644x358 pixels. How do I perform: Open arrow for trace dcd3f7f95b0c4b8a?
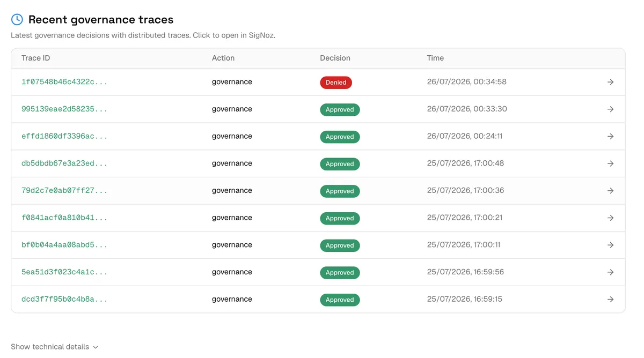pyautogui.click(x=610, y=300)
